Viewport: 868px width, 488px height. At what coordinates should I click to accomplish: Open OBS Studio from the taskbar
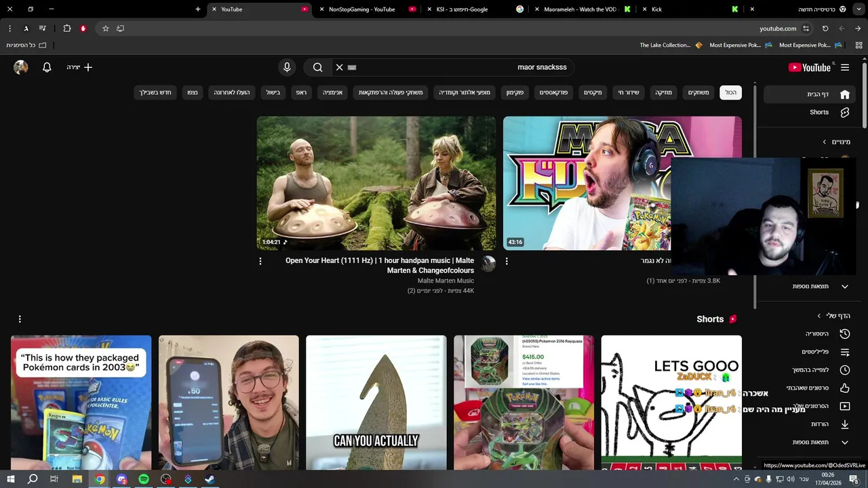(x=166, y=479)
